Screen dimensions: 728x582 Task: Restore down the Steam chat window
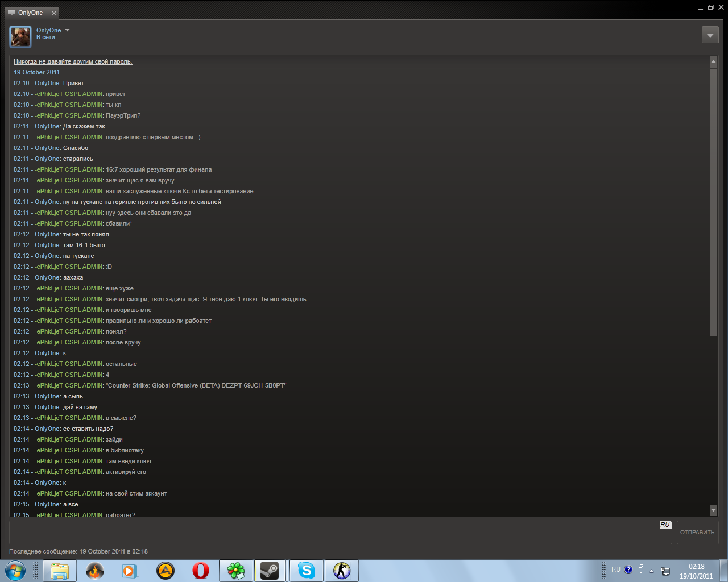pyautogui.click(x=710, y=7)
